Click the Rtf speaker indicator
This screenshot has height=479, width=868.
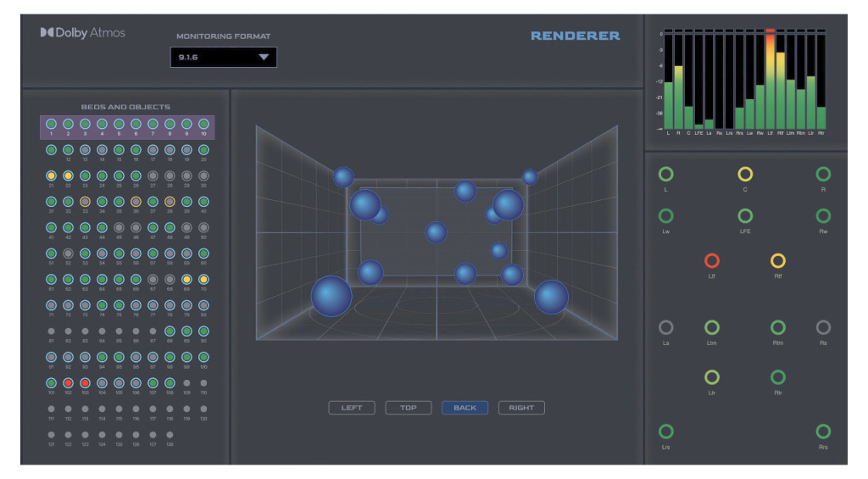[x=778, y=261]
